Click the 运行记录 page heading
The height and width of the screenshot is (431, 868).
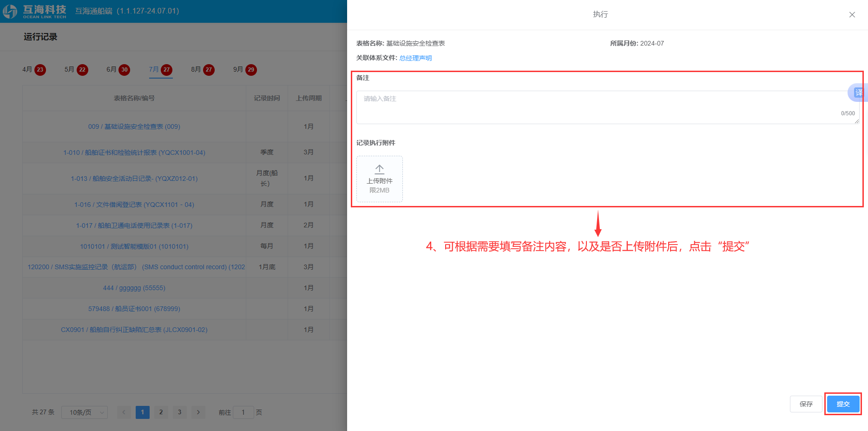pos(40,37)
